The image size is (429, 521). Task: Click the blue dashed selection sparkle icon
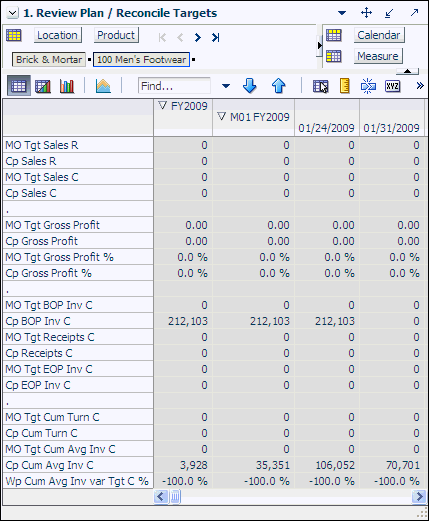368,86
